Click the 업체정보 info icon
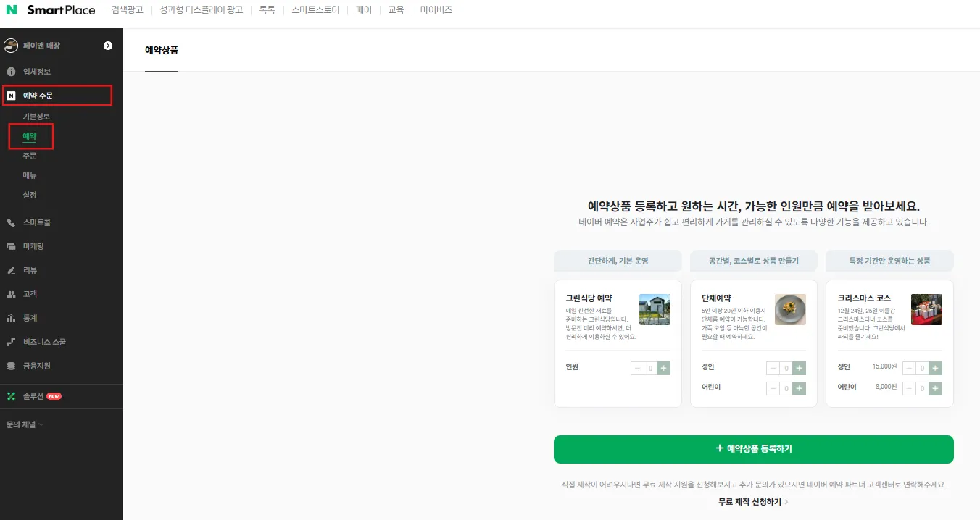The width and height of the screenshot is (980, 520). [x=11, y=72]
